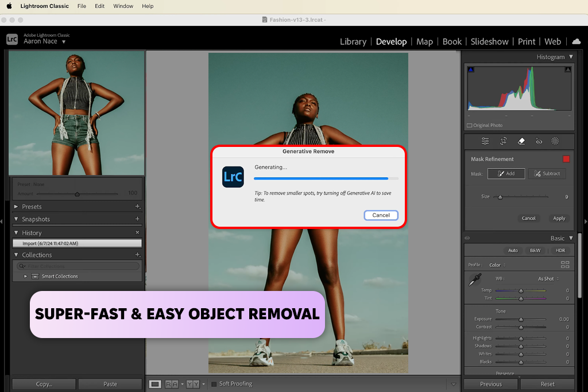Open the Profile browser grid icon
588x392 pixels.
click(565, 265)
